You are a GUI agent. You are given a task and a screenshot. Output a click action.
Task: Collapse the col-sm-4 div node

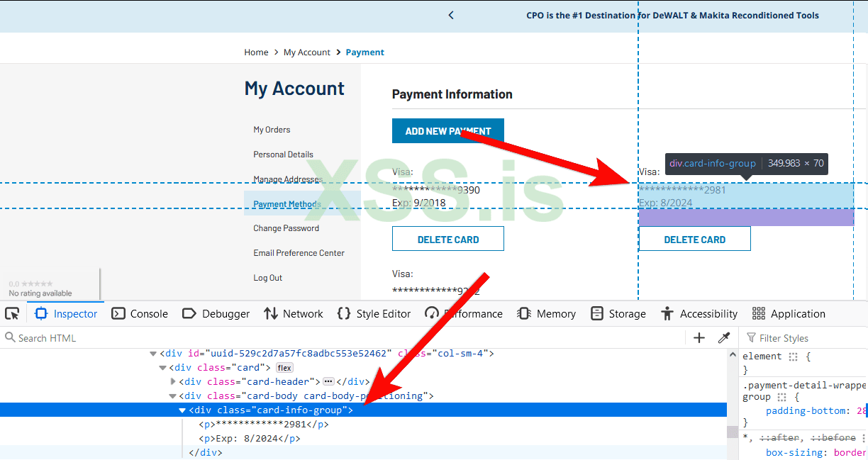(x=153, y=354)
